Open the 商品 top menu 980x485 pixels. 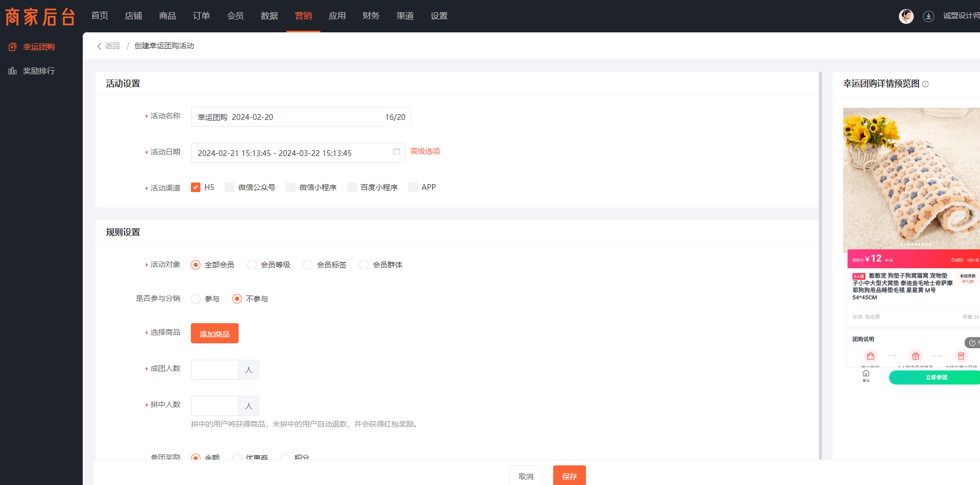168,16
